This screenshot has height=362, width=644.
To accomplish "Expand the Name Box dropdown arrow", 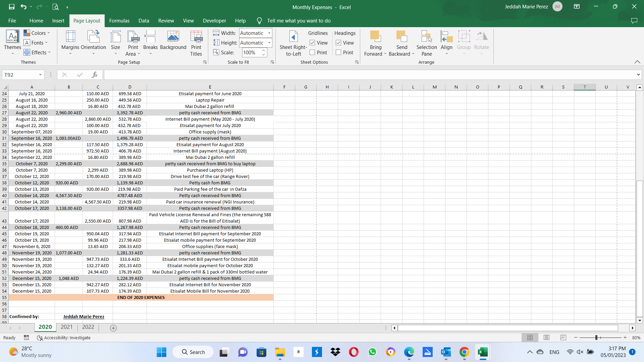I will pyautogui.click(x=40, y=75).
